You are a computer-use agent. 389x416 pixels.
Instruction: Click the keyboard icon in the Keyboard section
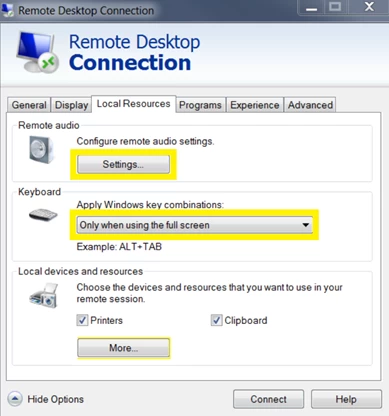tap(43, 215)
